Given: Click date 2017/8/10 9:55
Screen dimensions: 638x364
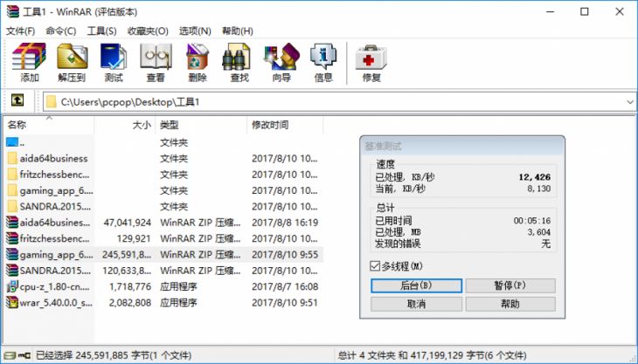Looking at the screenshot, I should (285, 255).
